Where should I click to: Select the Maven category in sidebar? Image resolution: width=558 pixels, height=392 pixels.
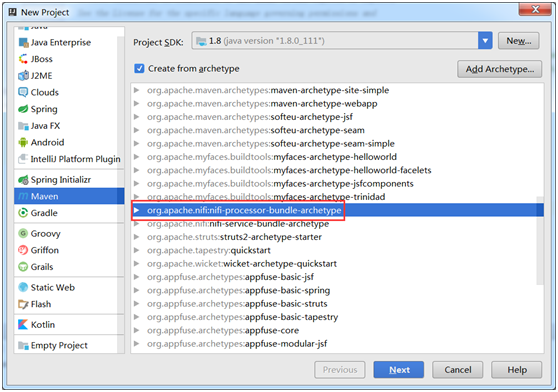[x=69, y=196]
